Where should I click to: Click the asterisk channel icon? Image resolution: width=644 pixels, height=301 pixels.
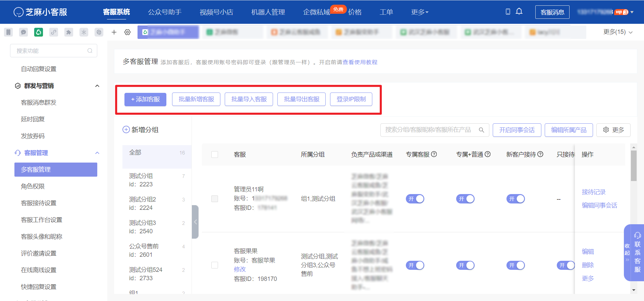click(x=84, y=32)
